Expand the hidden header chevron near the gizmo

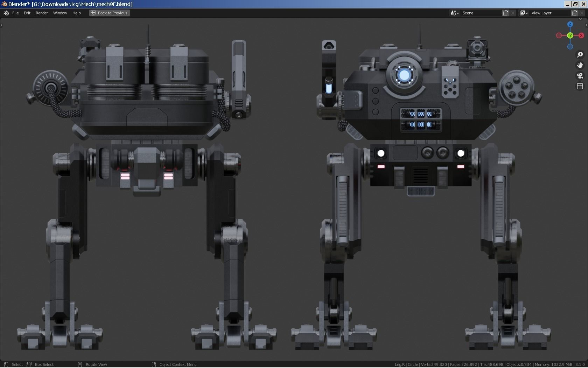(x=580, y=19)
